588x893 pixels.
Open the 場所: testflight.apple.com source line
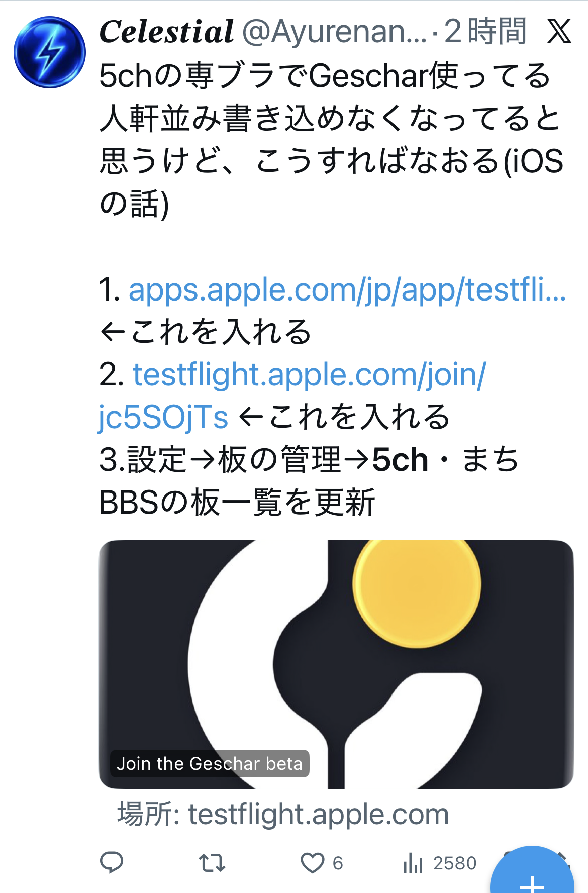pos(283,814)
